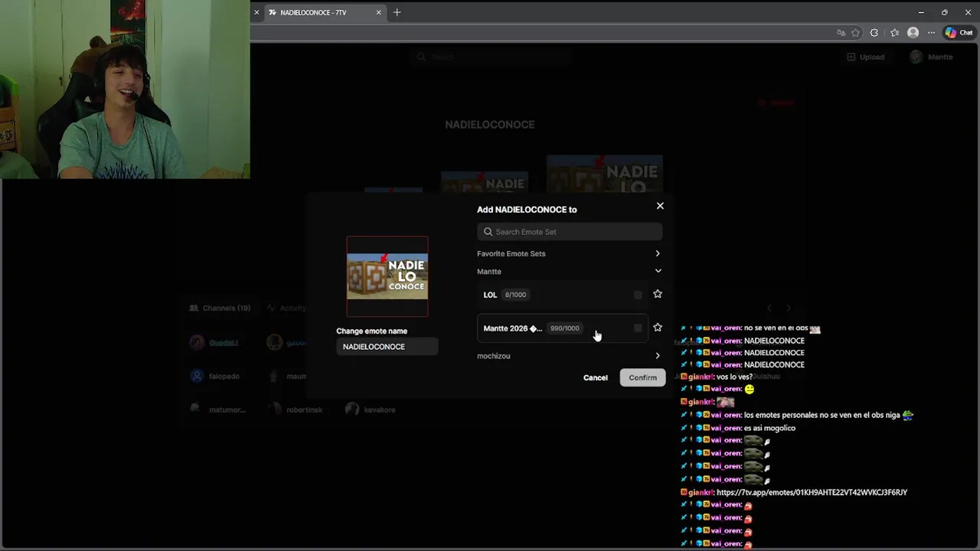Click the 'vos lo ves?' chat message

734,377
